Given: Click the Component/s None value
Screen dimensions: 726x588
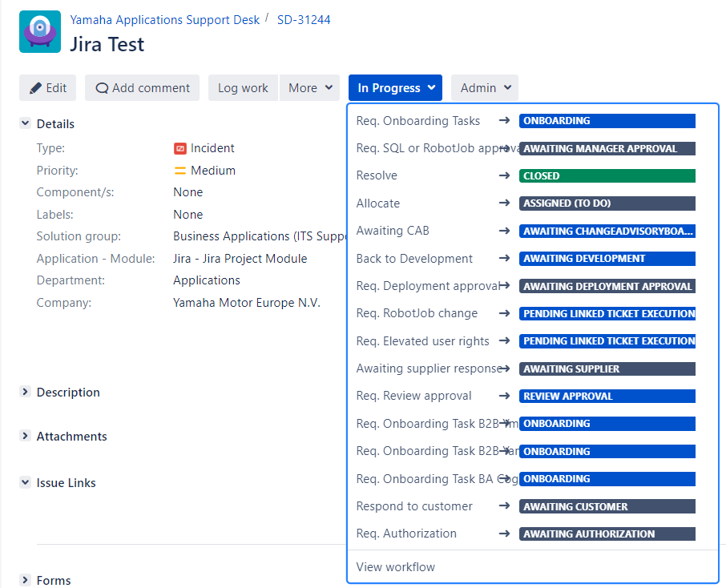Looking at the screenshot, I should click(188, 192).
